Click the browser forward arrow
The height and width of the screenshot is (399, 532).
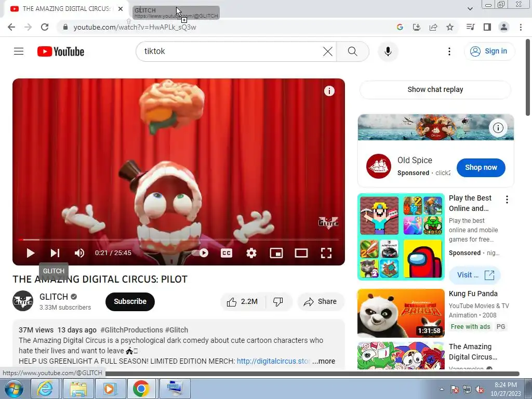click(28, 27)
